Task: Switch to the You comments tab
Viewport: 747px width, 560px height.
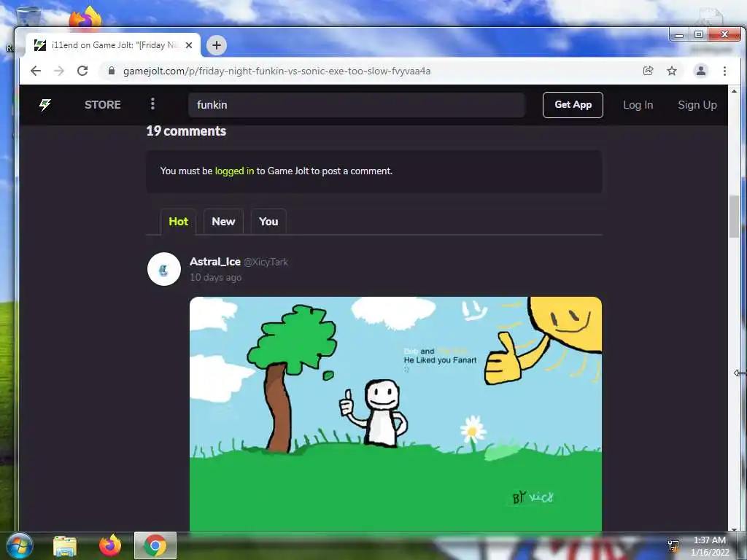Action: coord(268,222)
